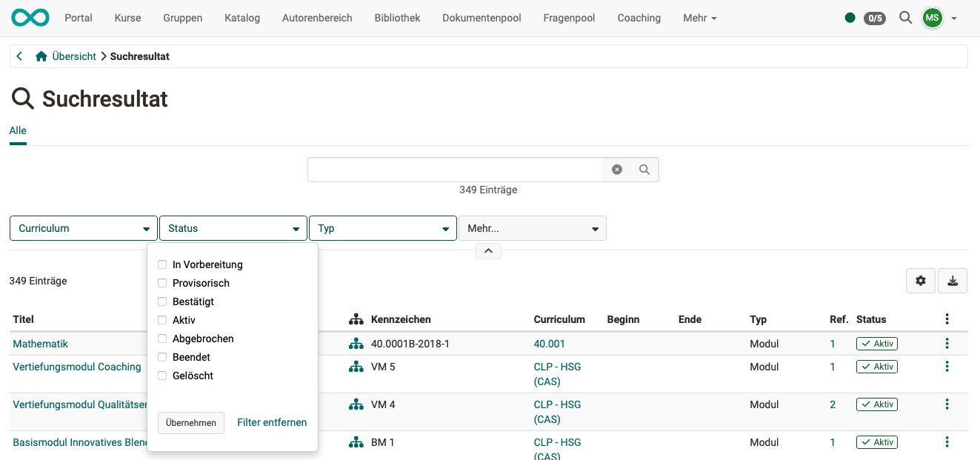Click inside the search input field
Image resolution: width=980 pixels, height=460 pixels.
coord(456,169)
